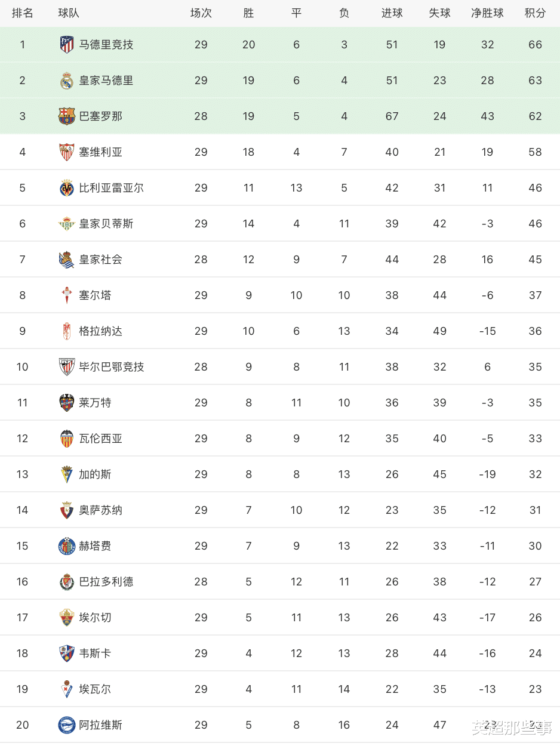Click Osasuna's (奥萨苏纳) points value 31
The image size is (560, 746).
click(x=535, y=510)
